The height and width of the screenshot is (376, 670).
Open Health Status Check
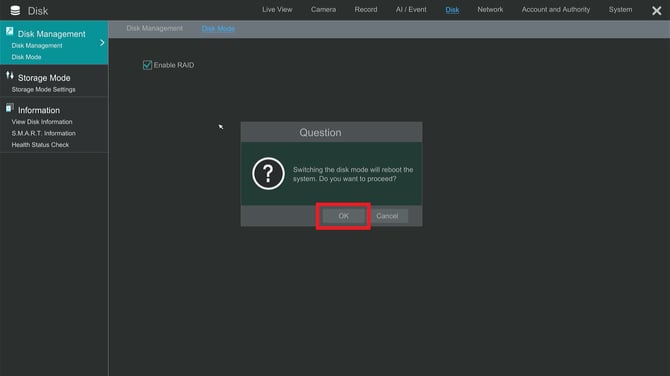(40, 145)
